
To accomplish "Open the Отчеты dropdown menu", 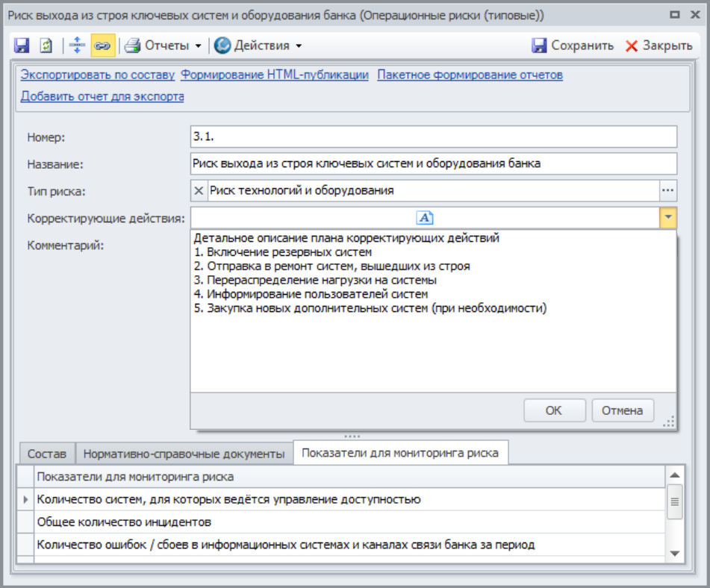I will [x=198, y=46].
